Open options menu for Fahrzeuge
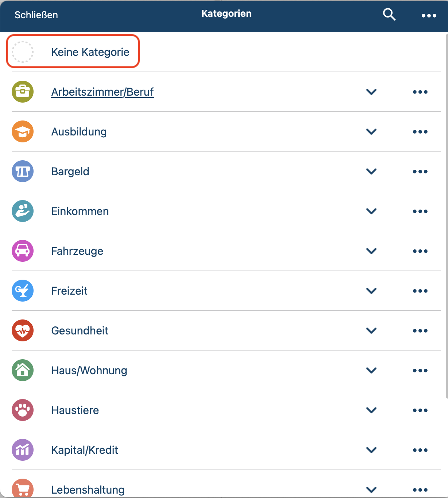 tap(420, 251)
